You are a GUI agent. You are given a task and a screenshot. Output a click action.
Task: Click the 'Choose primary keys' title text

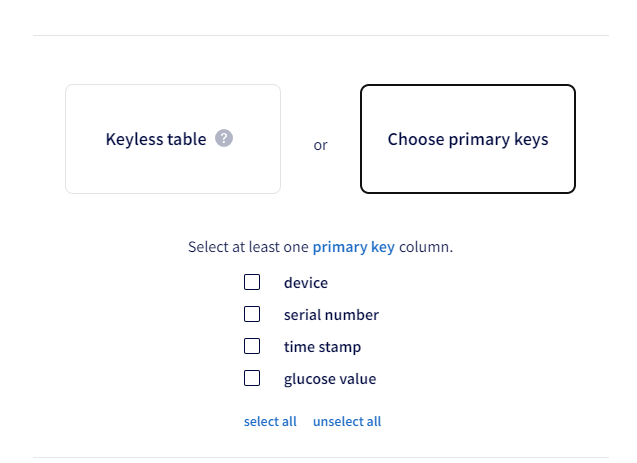[468, 139]
